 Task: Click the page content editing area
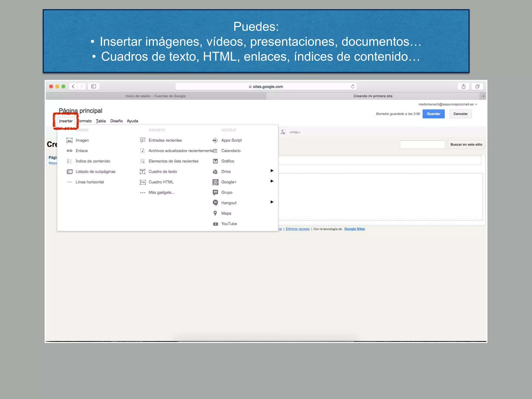[x=381, y=197]
